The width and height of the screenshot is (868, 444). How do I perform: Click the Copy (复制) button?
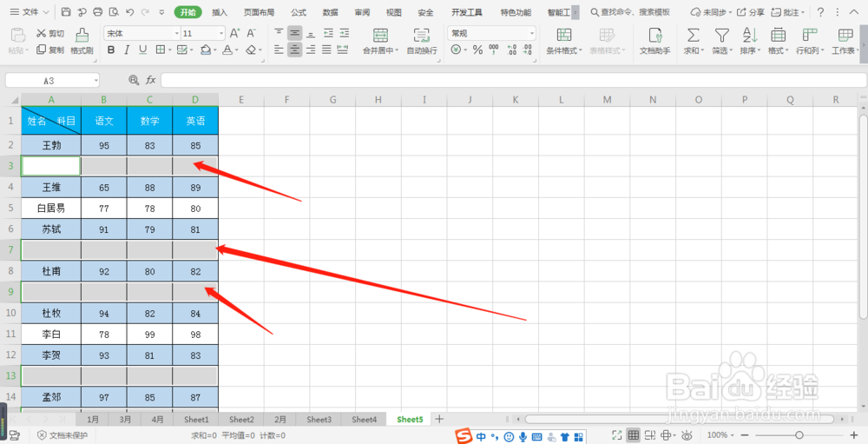pyautogui.click(x=50, y=50)
